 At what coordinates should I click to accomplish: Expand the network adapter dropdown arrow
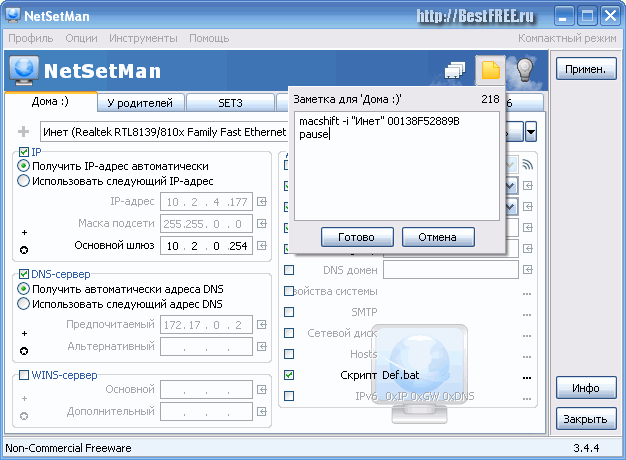pos(531,132)
